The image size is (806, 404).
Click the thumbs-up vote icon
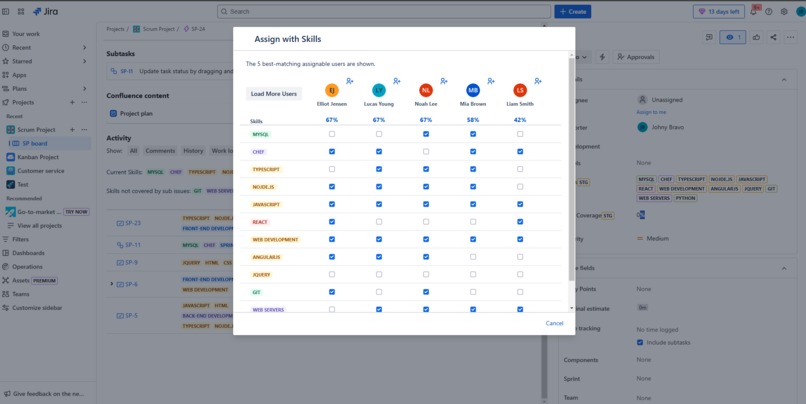point(756,37)
